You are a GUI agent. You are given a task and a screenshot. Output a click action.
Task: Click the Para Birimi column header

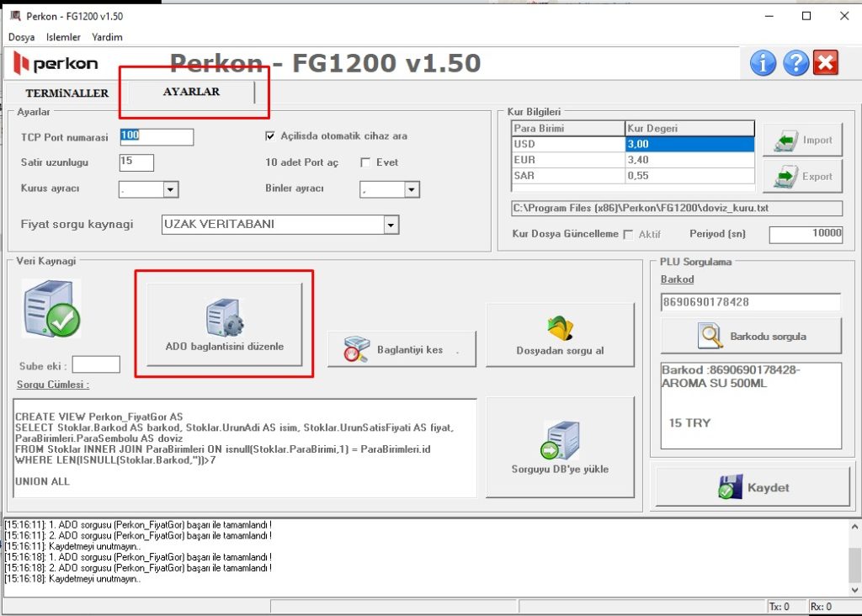(x=568, y=129)
